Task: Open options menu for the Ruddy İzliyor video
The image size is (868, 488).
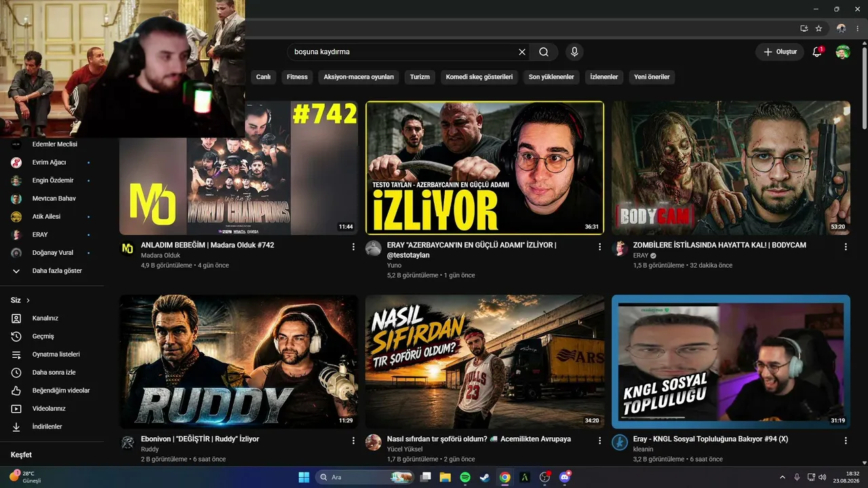Action: 353,441
